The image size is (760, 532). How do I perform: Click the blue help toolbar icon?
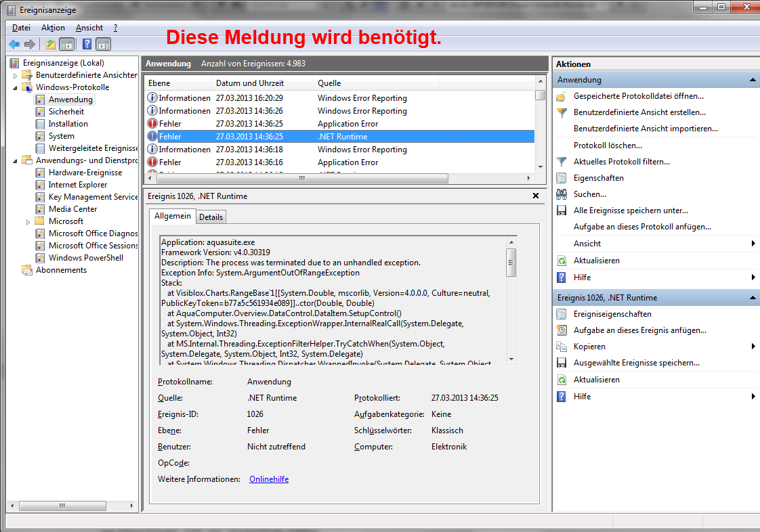87,45
